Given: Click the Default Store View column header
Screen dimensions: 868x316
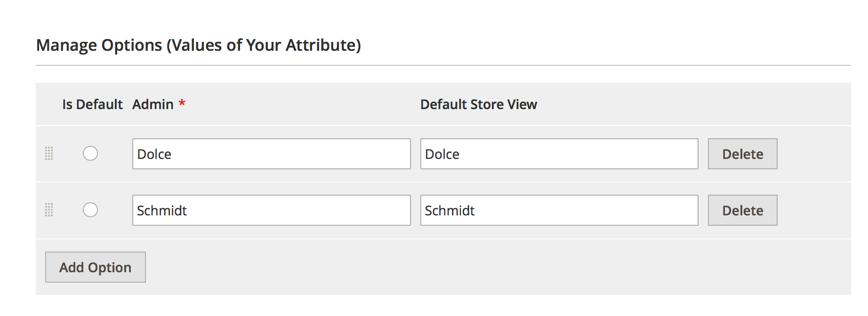Looking at the screenshot, I should pyautogui.click(x=478, y=104).
